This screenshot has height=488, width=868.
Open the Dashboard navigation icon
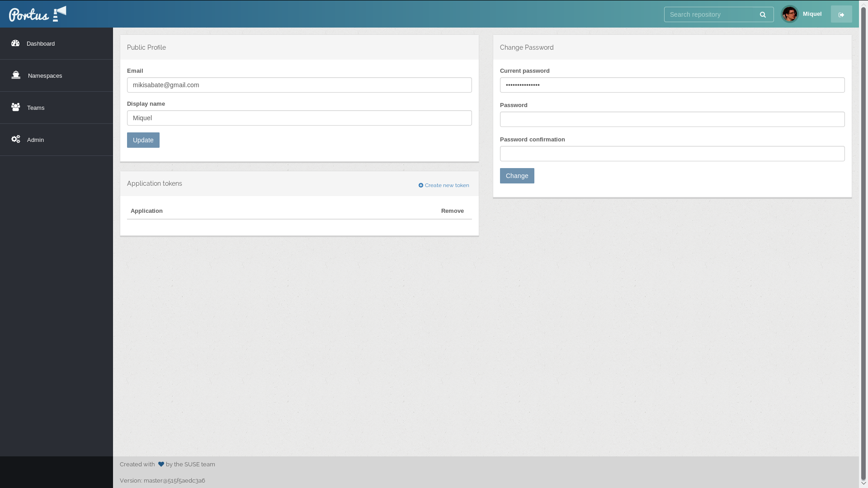[15, 42]
